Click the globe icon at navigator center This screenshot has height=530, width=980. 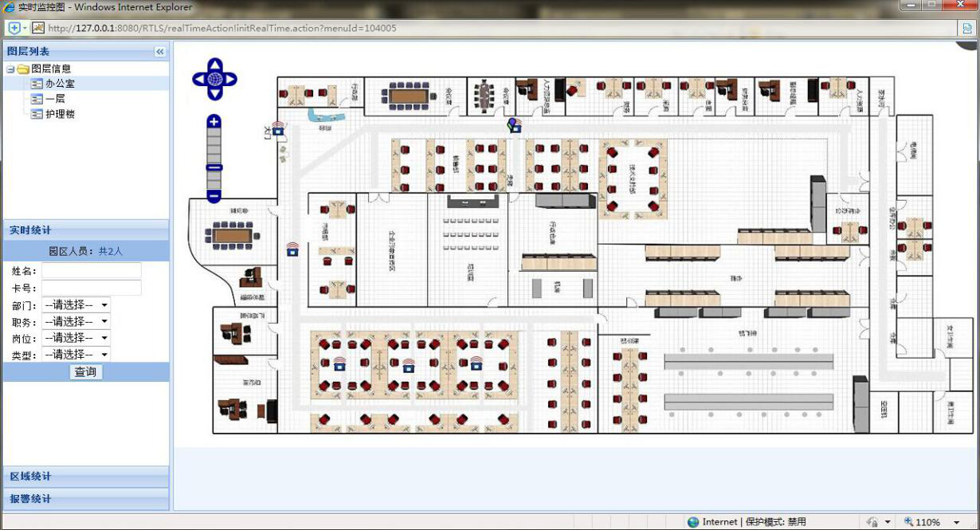214,80
